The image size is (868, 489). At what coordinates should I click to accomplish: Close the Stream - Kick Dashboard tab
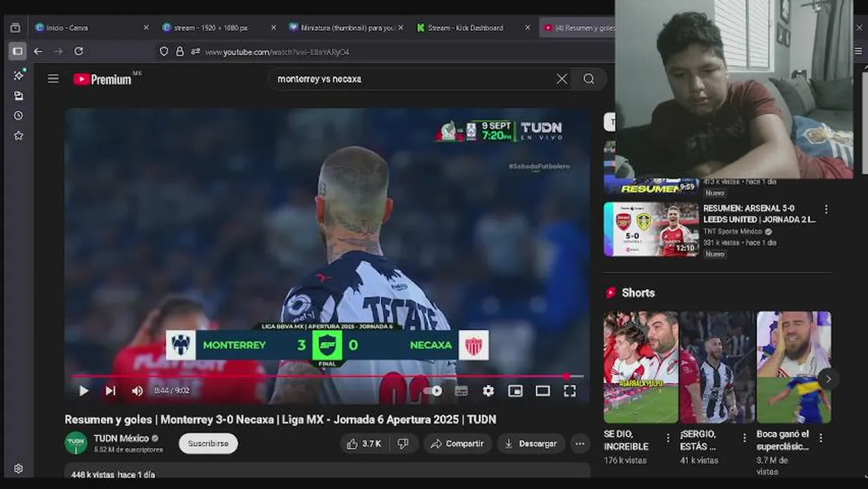click(528, 28)
